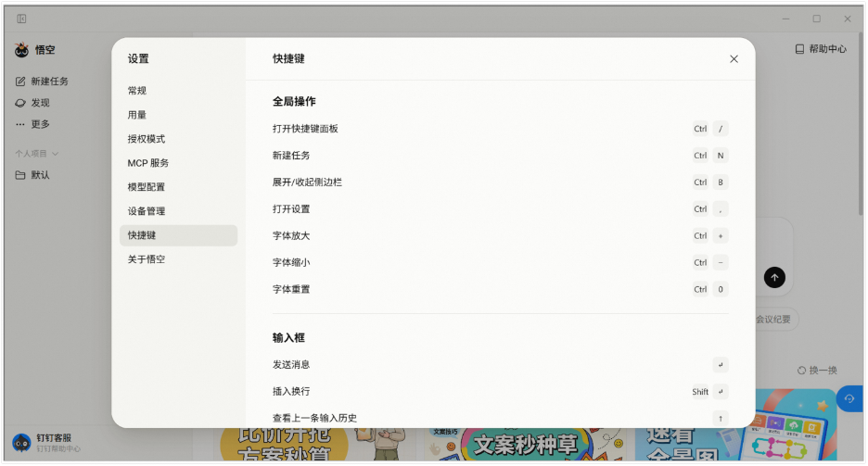
Task: Close the settings dialog with X
Action: pos(734,59)
